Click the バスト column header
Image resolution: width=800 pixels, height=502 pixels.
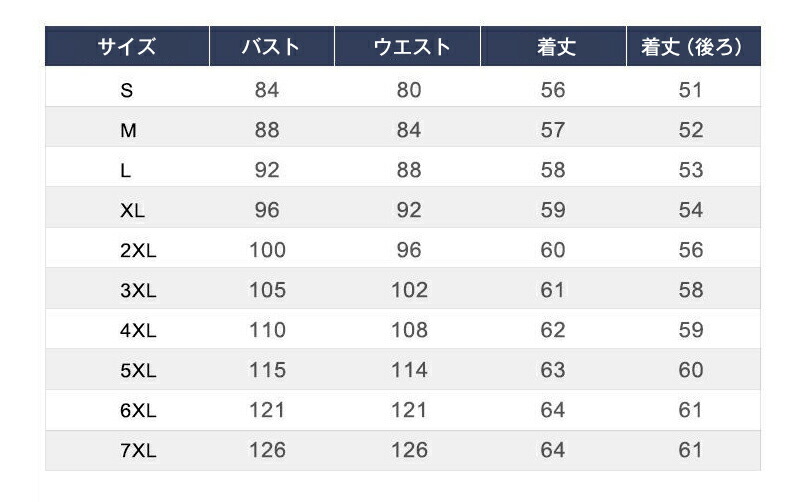270,47
